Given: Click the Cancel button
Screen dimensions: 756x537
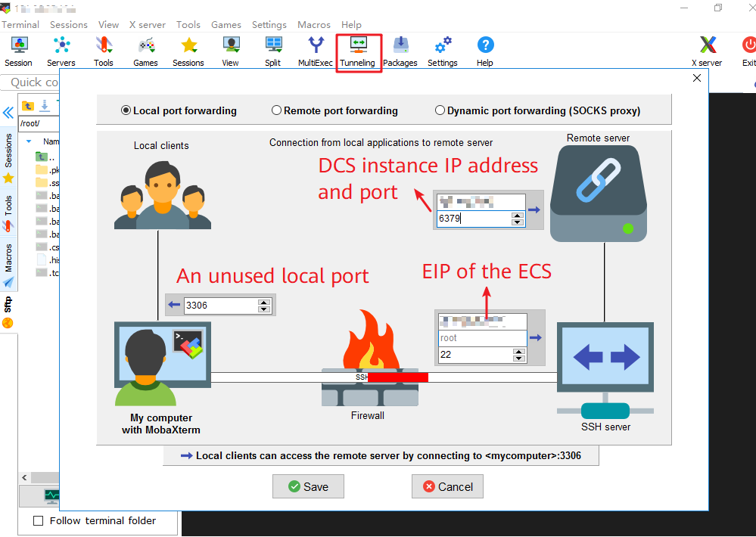Looking at the screenshot, I should tap(447, 486).
